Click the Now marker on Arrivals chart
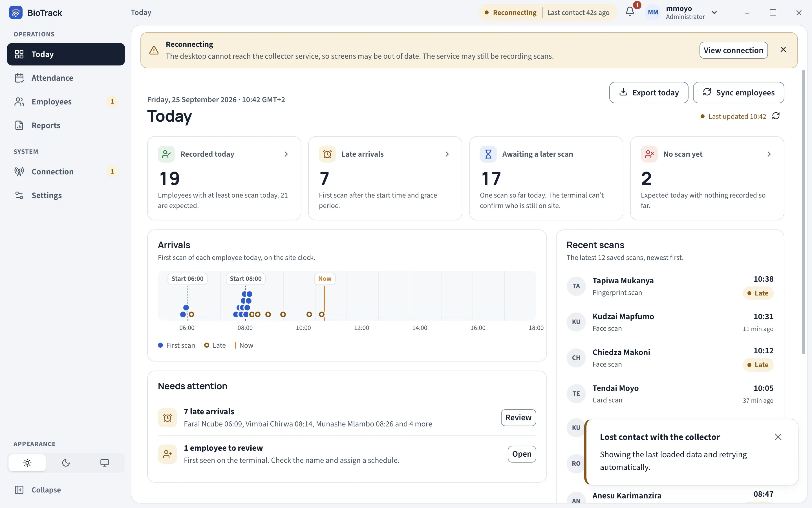Viewport: 812px width, 508px height. [x=325, y=279]
